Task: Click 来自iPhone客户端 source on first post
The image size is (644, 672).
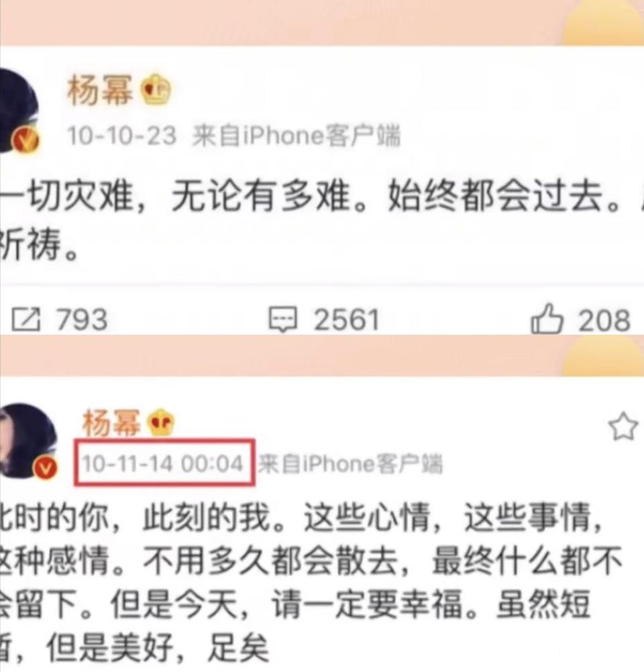Action: click(x=297, y=136)
